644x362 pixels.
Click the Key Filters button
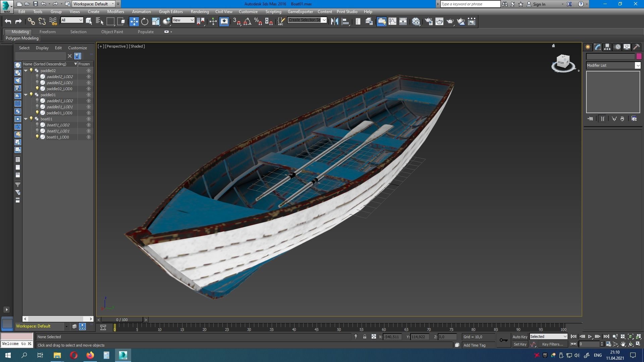click(x=552, y=344)
